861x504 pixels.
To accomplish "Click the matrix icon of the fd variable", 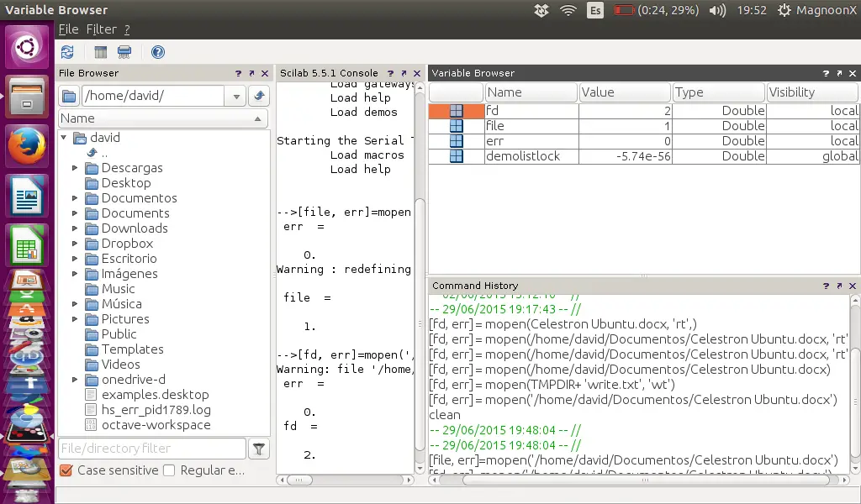I will 457,111.
